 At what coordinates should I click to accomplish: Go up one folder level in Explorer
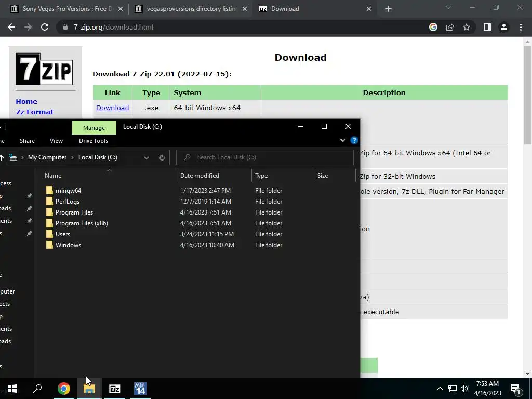(2, 157)
